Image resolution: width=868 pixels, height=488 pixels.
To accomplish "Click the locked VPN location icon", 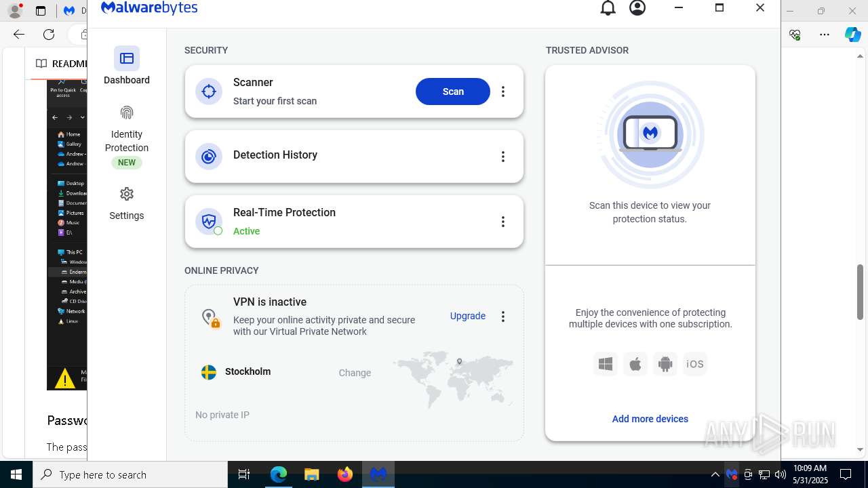I will pos(210,318).
